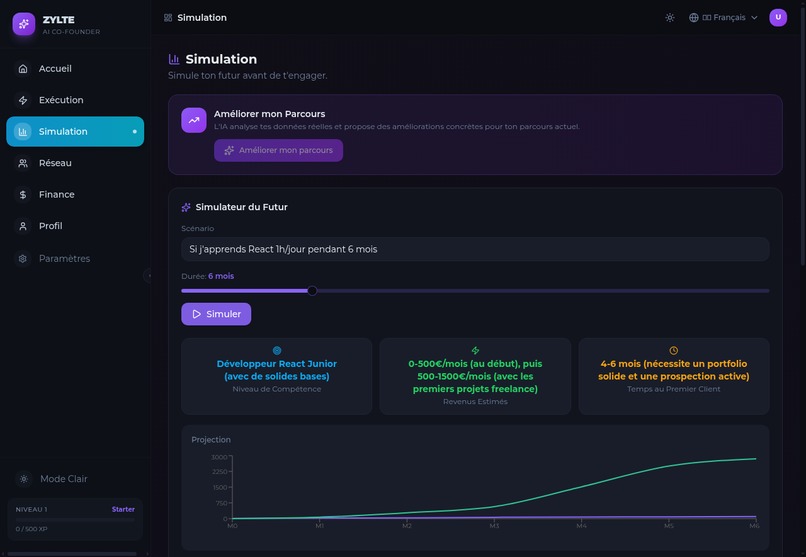Click the Revenus Estimés result card
The width and height of the screenshot is (806, 557).
[475, 376]
